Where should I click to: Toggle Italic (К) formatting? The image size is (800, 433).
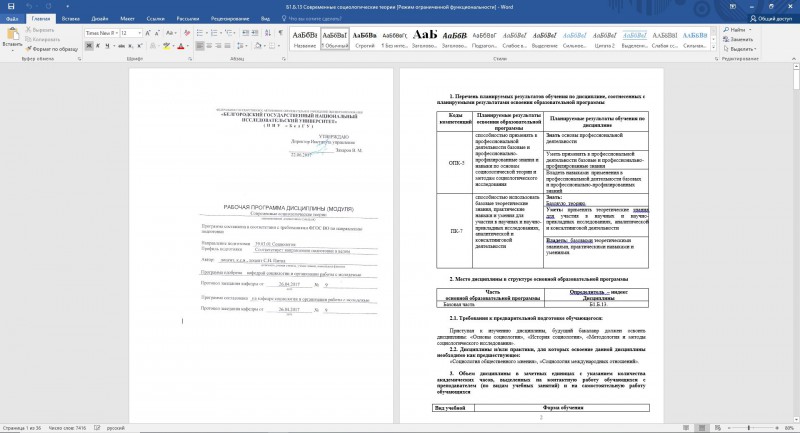click(x=98, y=46)
